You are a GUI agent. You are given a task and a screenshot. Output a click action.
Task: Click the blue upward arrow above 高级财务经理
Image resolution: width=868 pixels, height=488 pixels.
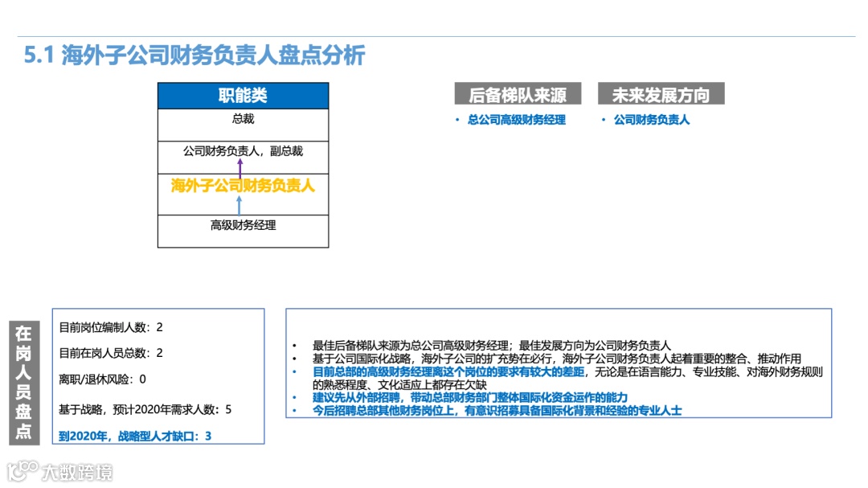[x=240, y=205]
